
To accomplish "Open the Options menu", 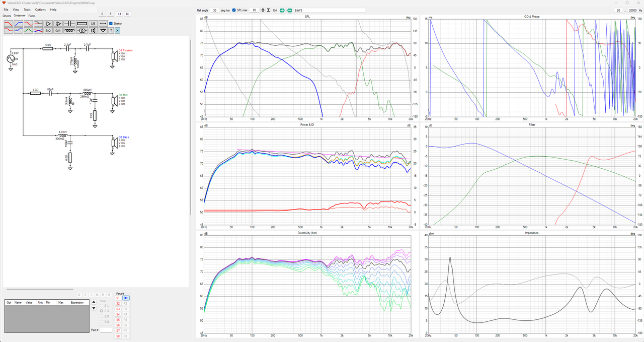I will 40,10.
